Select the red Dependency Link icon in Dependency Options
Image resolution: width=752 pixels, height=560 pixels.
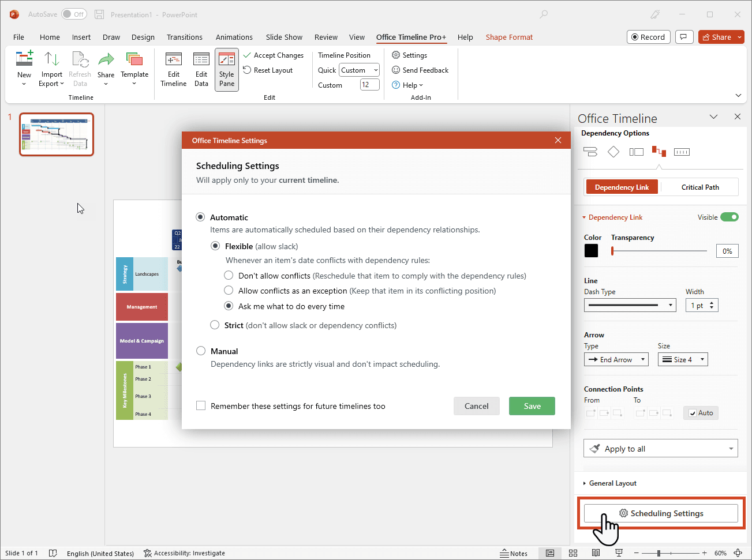(659, 152)
